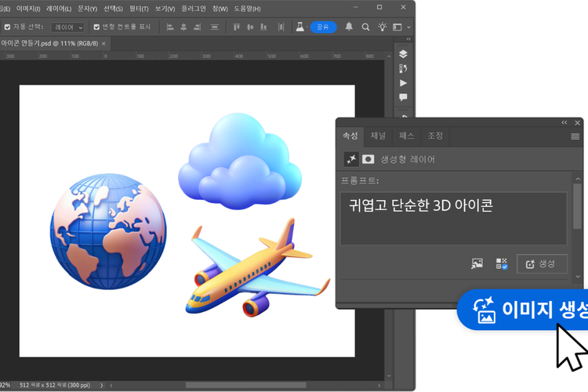Click the properties panel scrollbar thumb
Image resolution: width=588 pixels, height=392 pixels.
[577, 206]
